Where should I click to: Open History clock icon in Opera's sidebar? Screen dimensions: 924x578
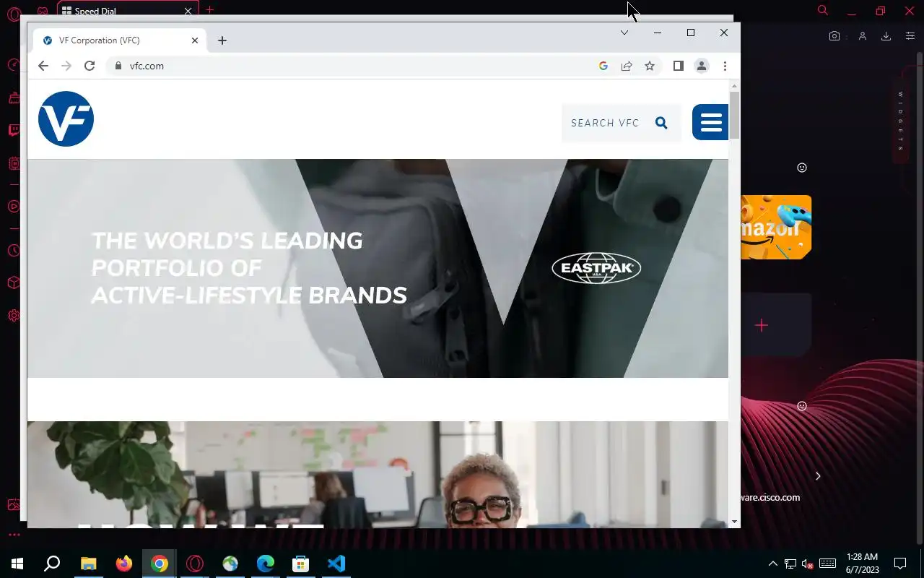tap(14, 251)
